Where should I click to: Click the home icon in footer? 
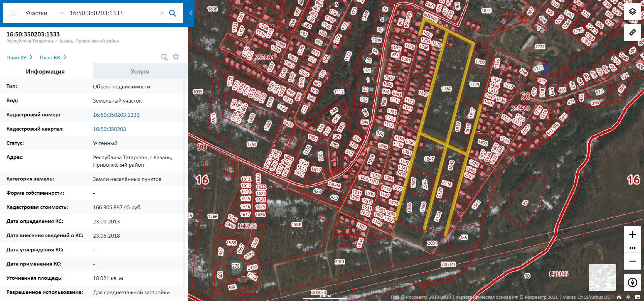coord(619,297)
